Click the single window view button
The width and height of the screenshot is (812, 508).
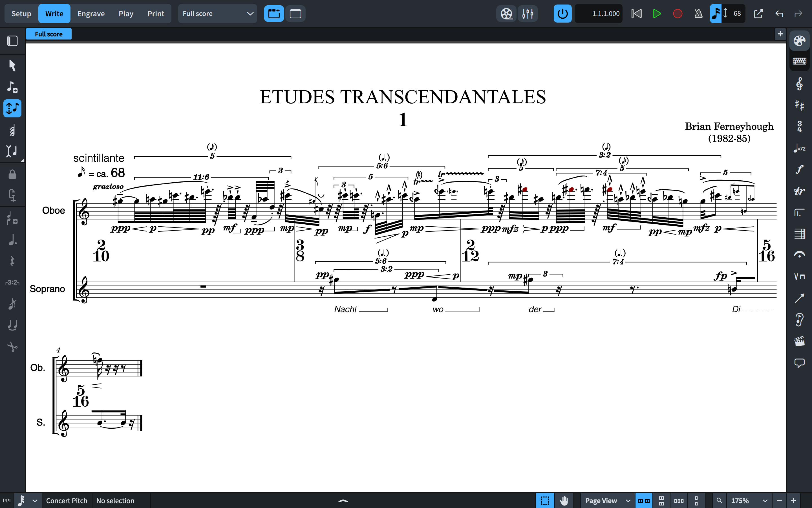point(295,14)
